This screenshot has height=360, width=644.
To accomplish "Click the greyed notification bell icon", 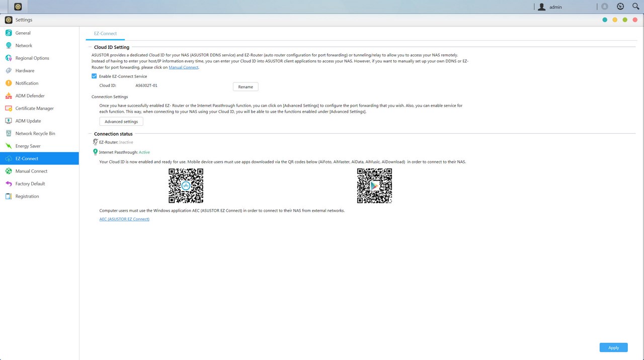I will click(605, 7).
